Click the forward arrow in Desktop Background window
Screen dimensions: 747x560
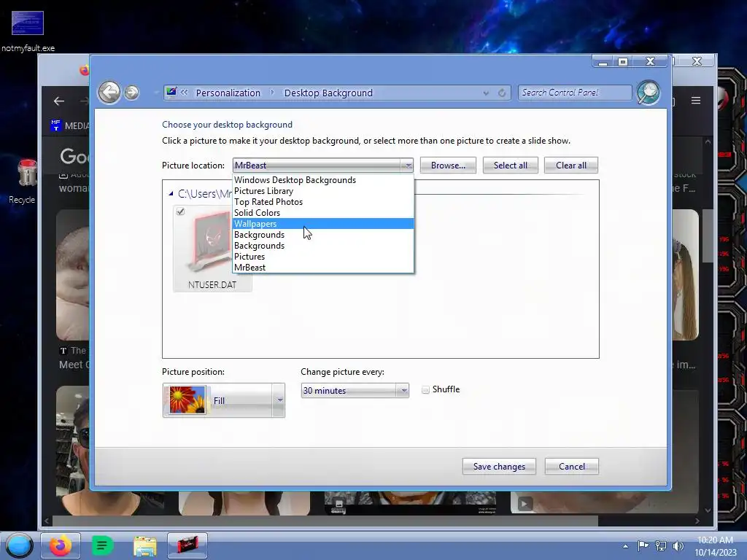[x=131, y=93]
